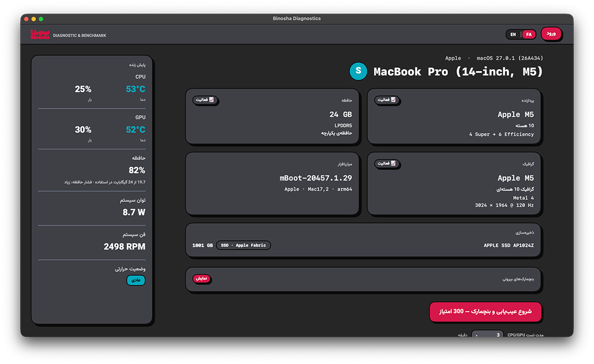Image resolution: width=594 pixels, height=364 pixels.
Task: Click the DIAGNOSTIC & BENCHMARK header text
Action: [80, 36]
